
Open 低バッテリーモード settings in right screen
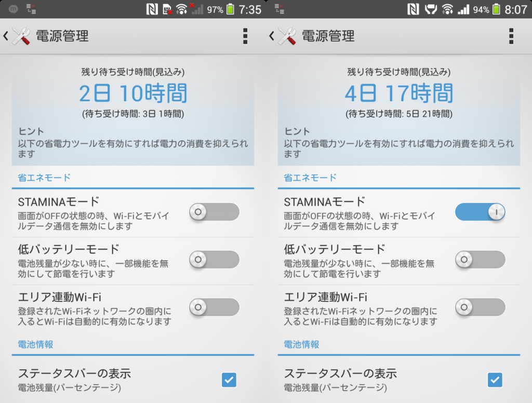(x=360, y=261)
